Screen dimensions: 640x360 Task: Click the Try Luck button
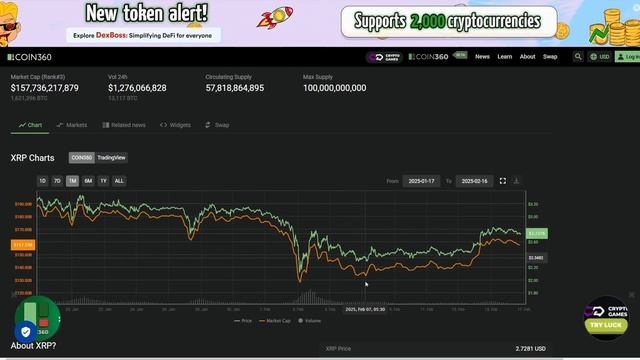click(606, 325)
